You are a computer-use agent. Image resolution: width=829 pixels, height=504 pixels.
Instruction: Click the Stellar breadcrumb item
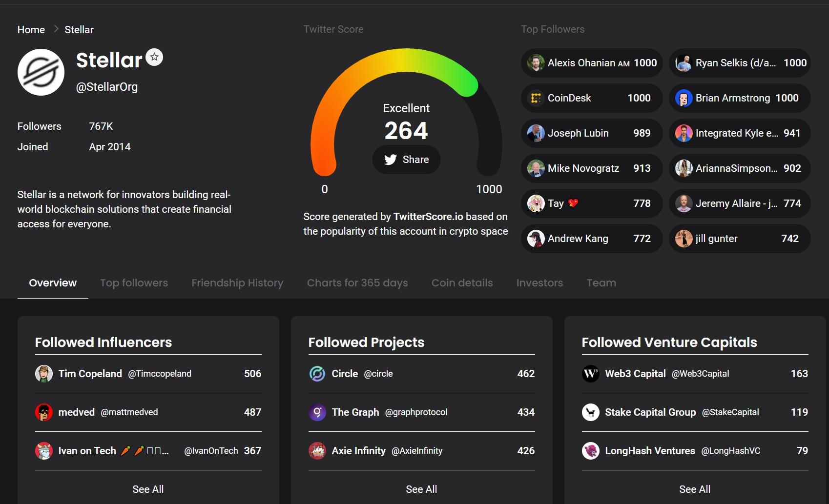pos(79,30)
